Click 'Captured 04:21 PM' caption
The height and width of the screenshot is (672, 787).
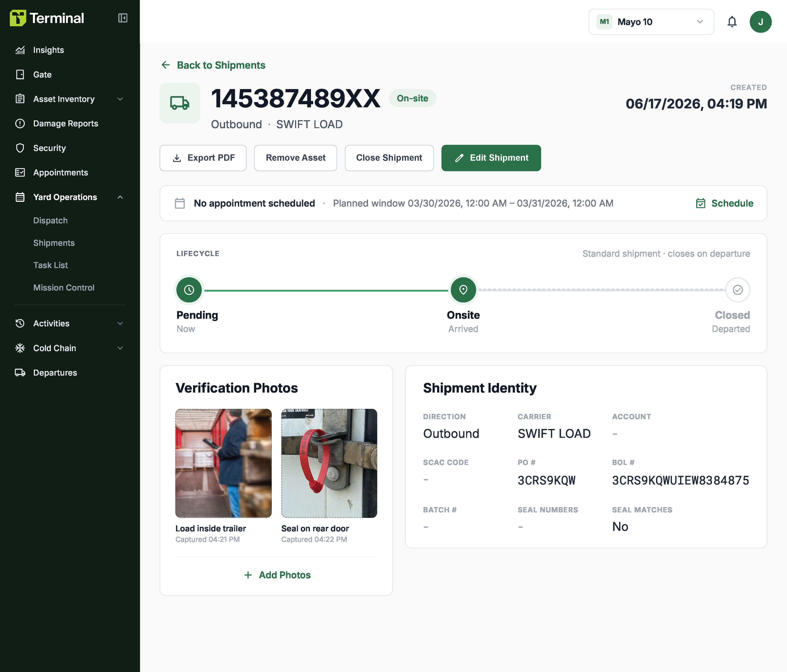coord(207,539)
